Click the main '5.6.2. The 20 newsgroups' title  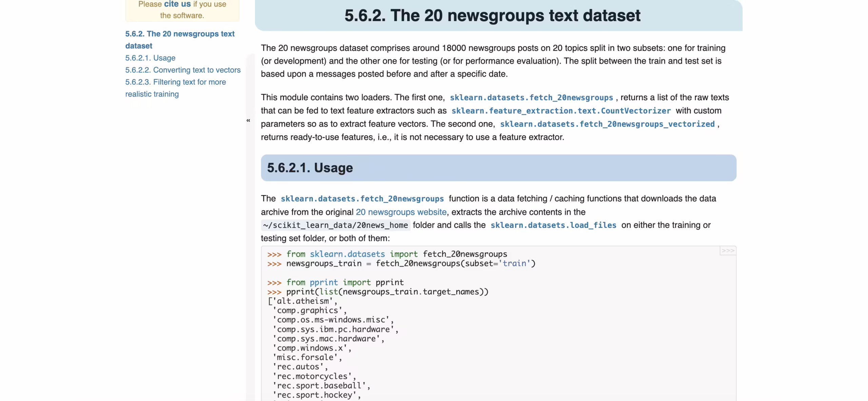pyautogui.click(x=492, y=16)
